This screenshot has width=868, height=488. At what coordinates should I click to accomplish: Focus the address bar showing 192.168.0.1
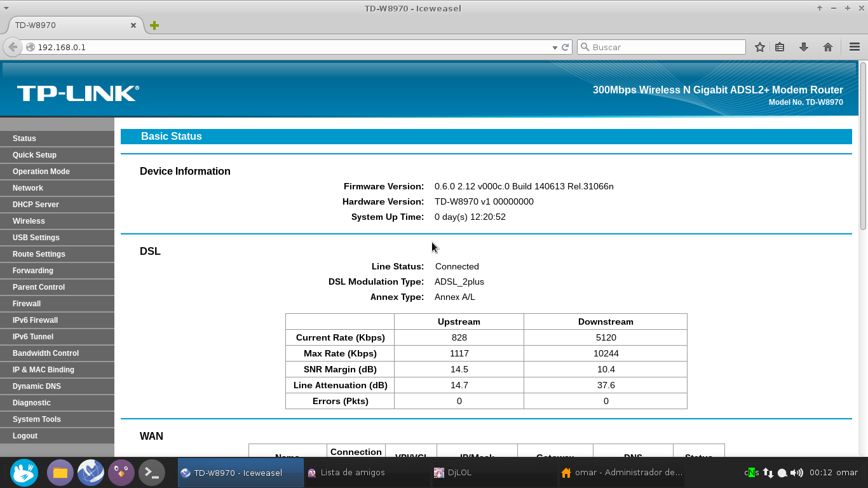tap(292, 47)
